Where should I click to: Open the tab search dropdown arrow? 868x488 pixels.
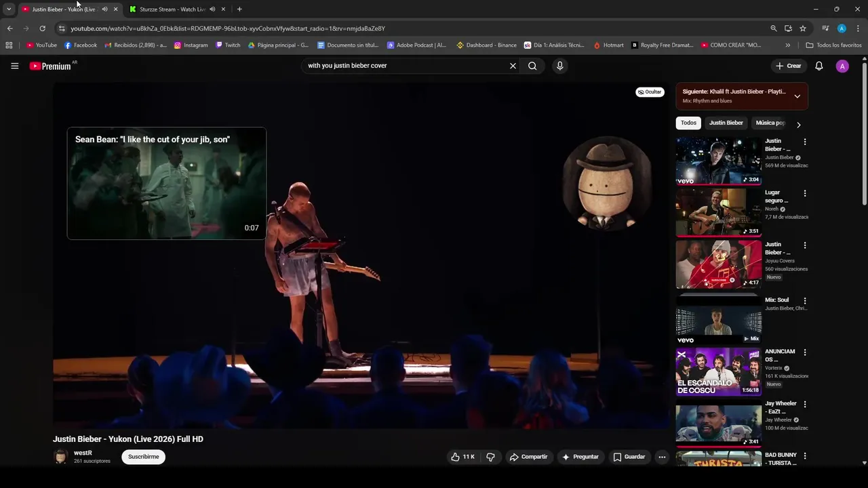(9, 9)
